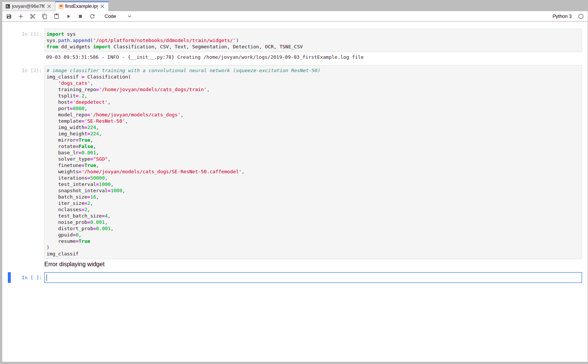
Task: Interrupt the kernel with the stop icon
Action: [x=80, y=16]
